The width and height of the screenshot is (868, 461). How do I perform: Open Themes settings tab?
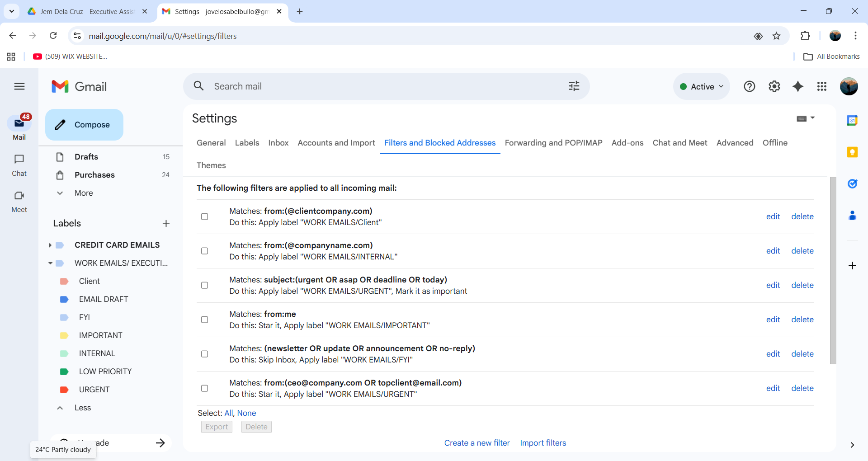[x=211, y=165]
